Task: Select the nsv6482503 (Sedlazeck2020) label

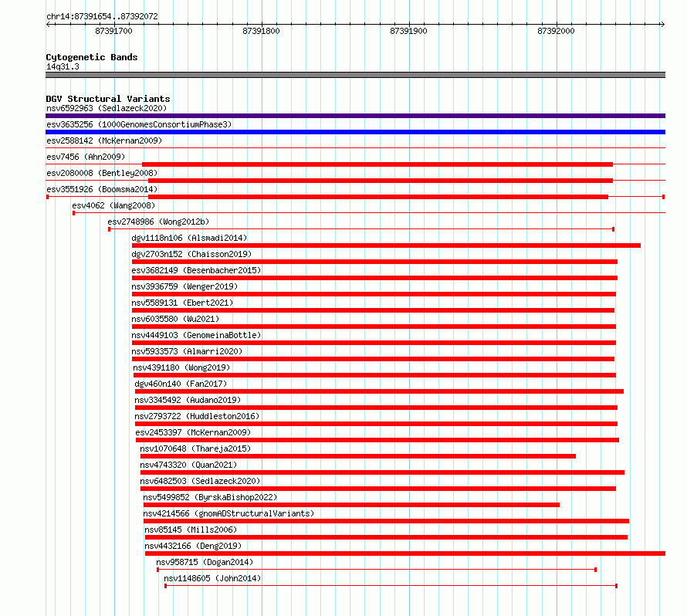Action: (x=200, y=481)
